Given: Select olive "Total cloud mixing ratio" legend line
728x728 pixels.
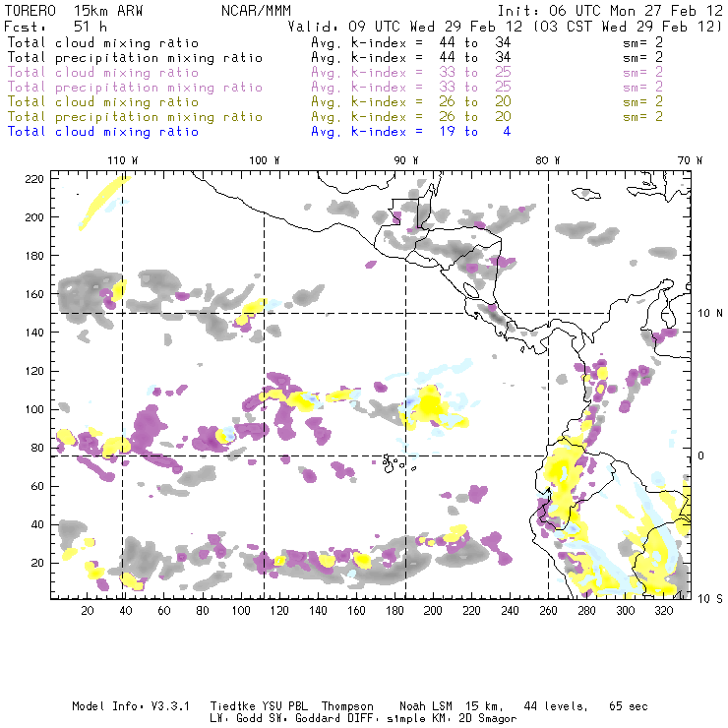Looking at the screenshot, I should tap(103, 101).
